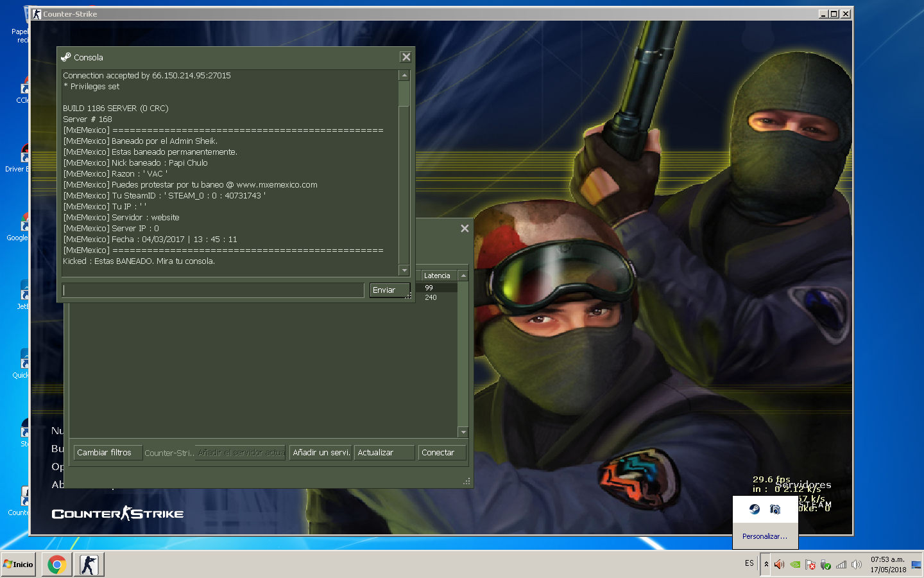Click the ES language indicator
Screen dimensions: 924x578
coord(749,563)
